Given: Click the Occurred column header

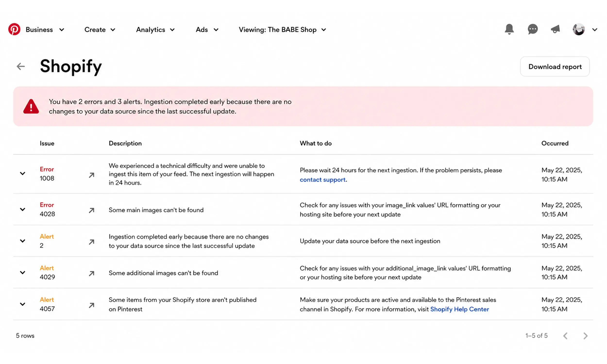Looking at the screenshot, I should point(555,143).
